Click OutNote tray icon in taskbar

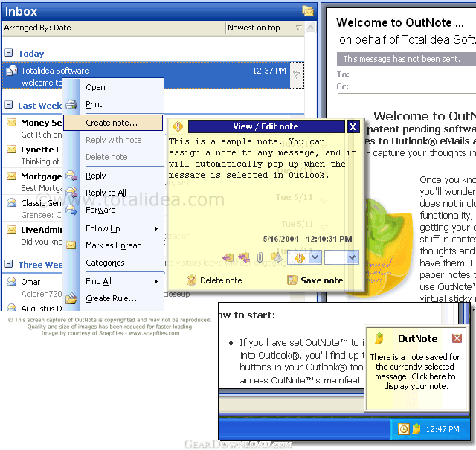[416, 428]
